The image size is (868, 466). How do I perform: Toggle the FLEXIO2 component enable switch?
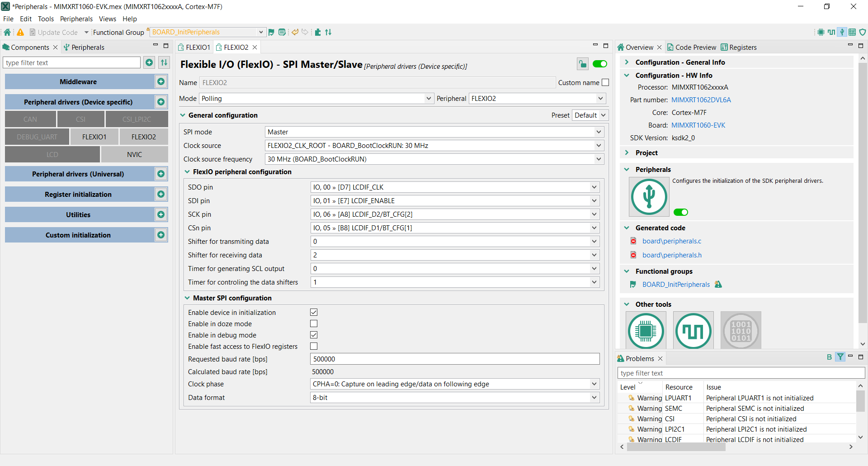(600, 64)
